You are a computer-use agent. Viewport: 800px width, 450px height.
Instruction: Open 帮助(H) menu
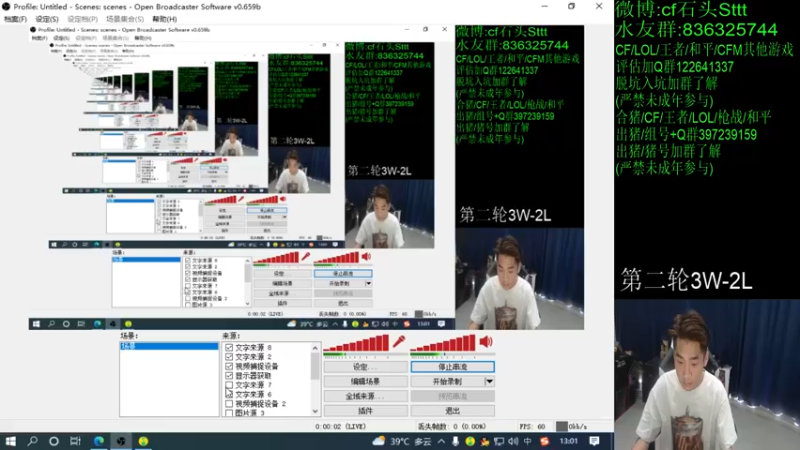click(x=165, y=19)
